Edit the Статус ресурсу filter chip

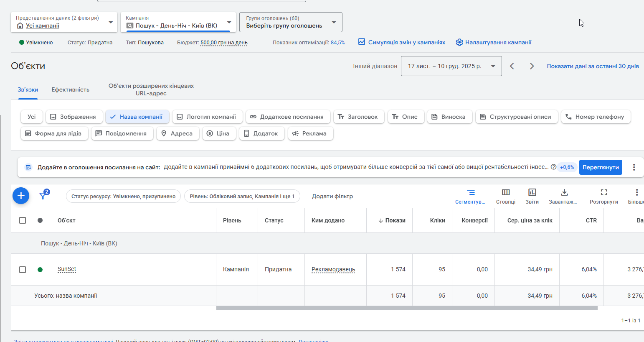click(123, 196)
